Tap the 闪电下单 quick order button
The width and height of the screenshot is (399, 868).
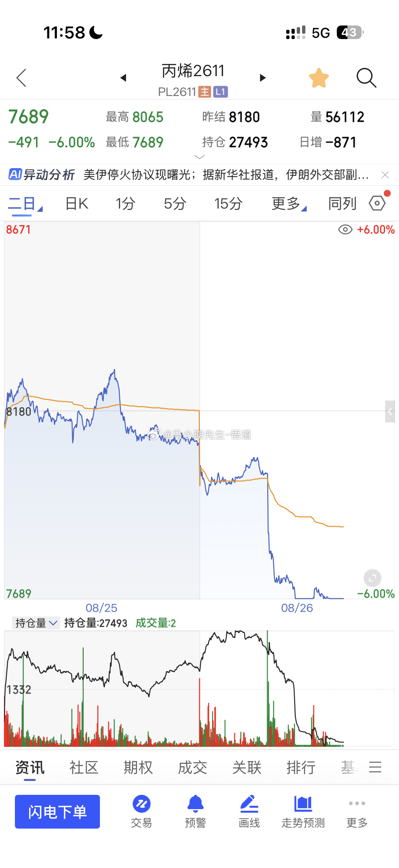[57, 811]
